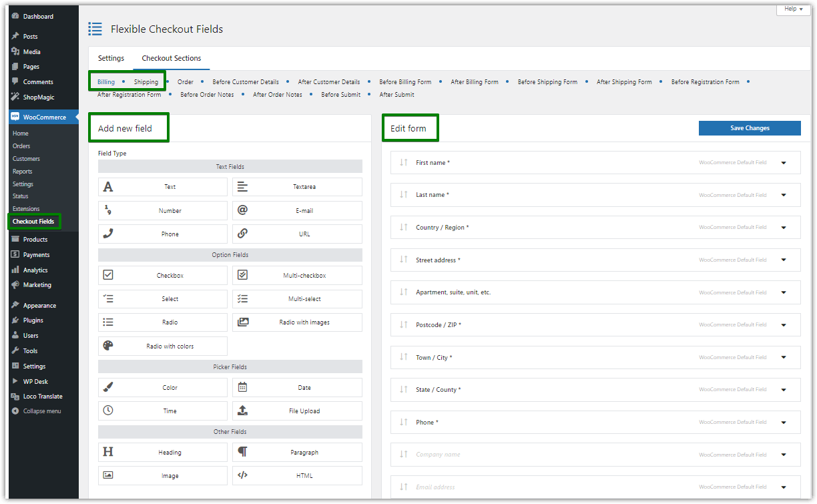Open the After Submit section
This screenshot has width=817, height=504.
tap(397, 95)
